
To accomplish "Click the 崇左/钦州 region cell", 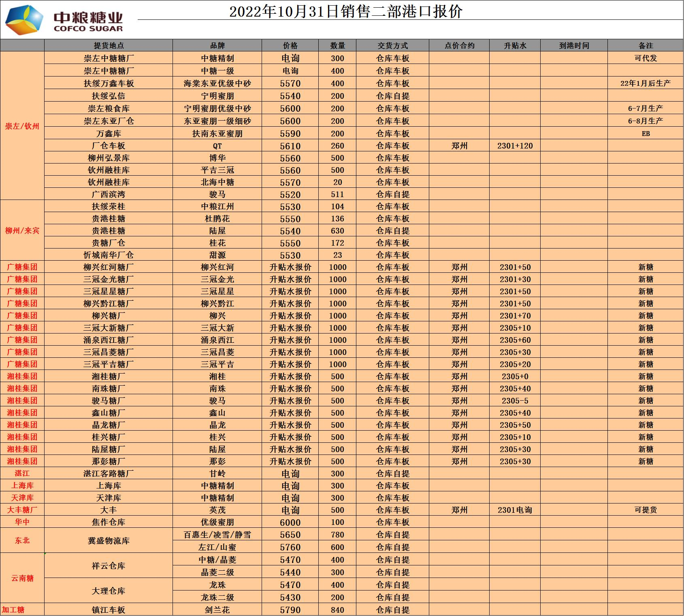I will [x=22, y=126].
